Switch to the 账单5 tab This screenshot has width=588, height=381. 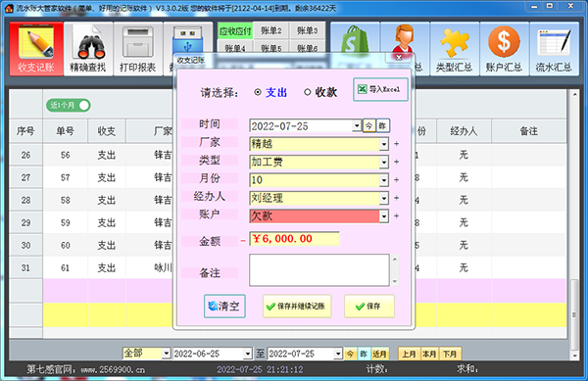[271, 48]
